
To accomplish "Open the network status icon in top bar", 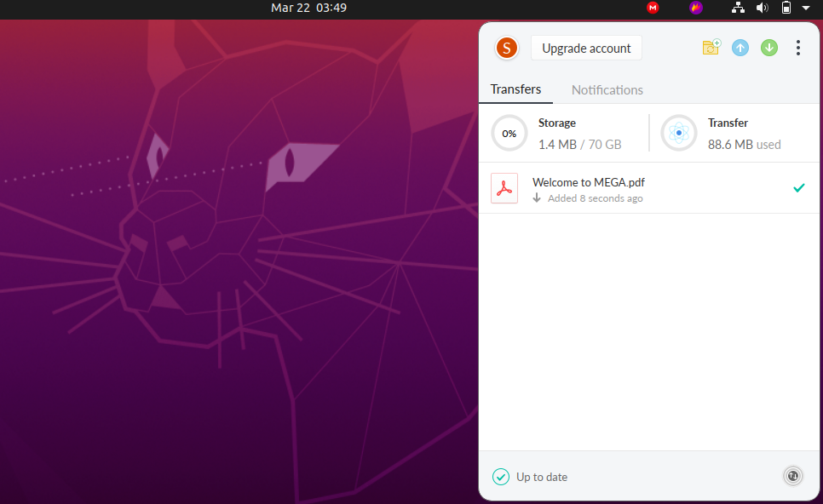I will click(738, 8).
